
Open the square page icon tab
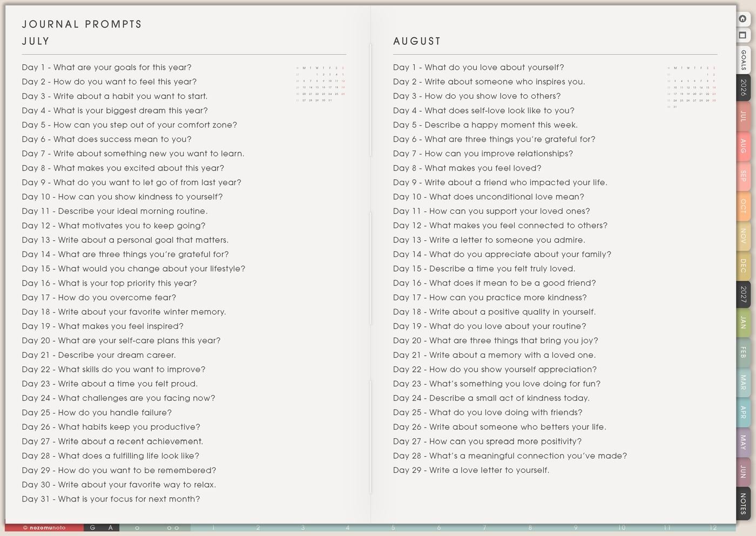tap(743, 35)
